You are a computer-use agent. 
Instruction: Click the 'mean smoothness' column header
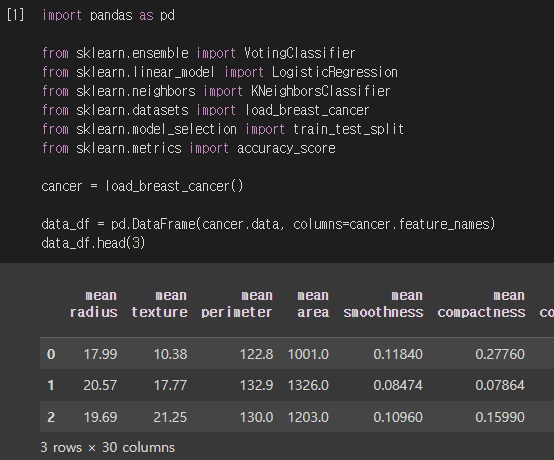click(x=383, y=304)
